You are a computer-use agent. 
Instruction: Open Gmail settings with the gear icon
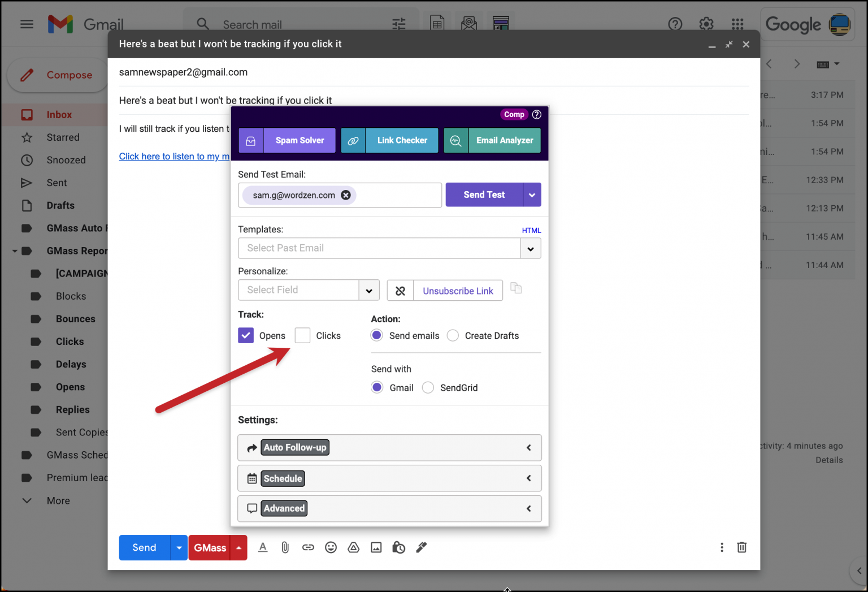click(706, 24)
